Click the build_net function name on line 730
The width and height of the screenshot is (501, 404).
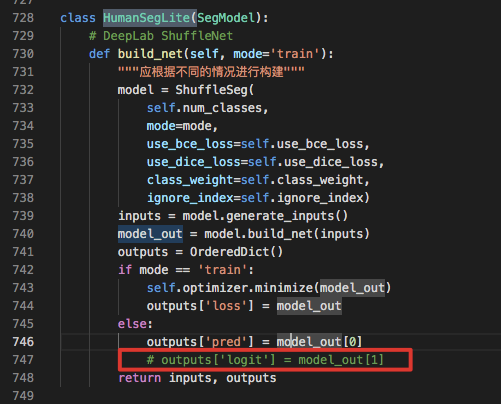[x=150, y=54]
